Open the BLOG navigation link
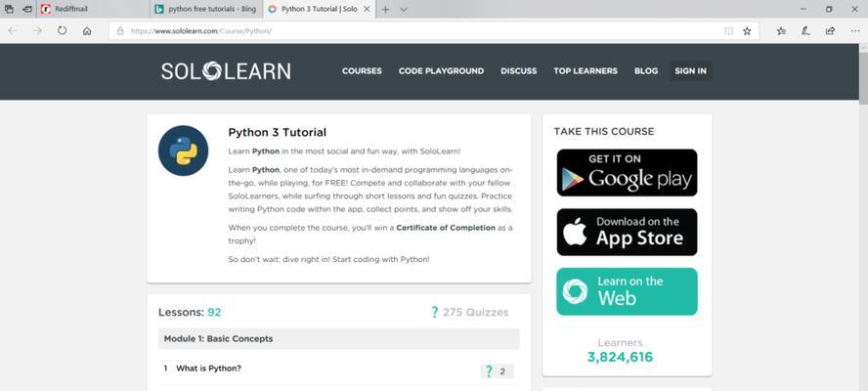The height and width of the screenshot is (391, 868). [x=646, y=71]
